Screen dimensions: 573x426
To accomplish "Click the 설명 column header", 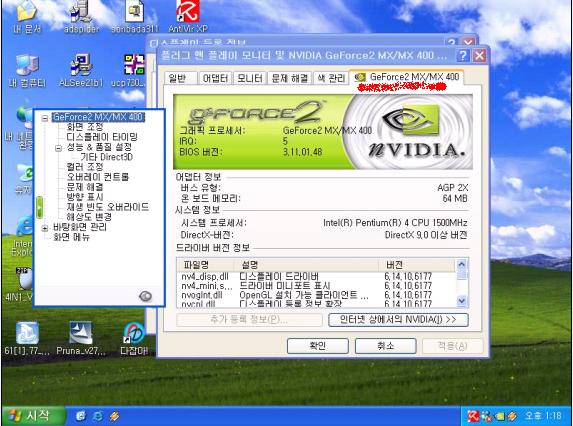I will [306, 265].
